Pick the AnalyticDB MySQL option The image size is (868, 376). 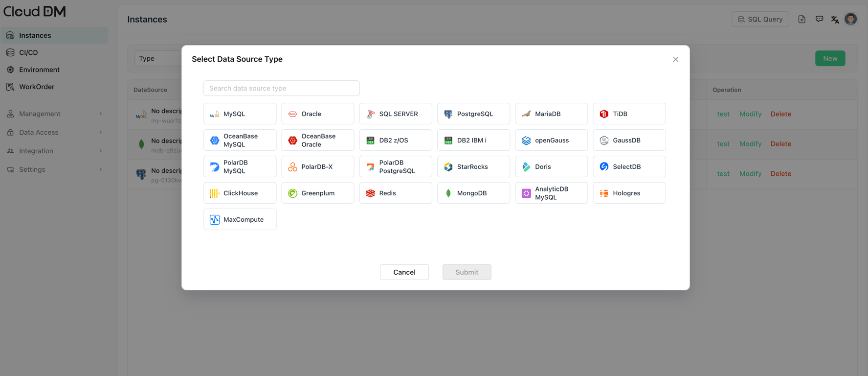click(552, 193)
